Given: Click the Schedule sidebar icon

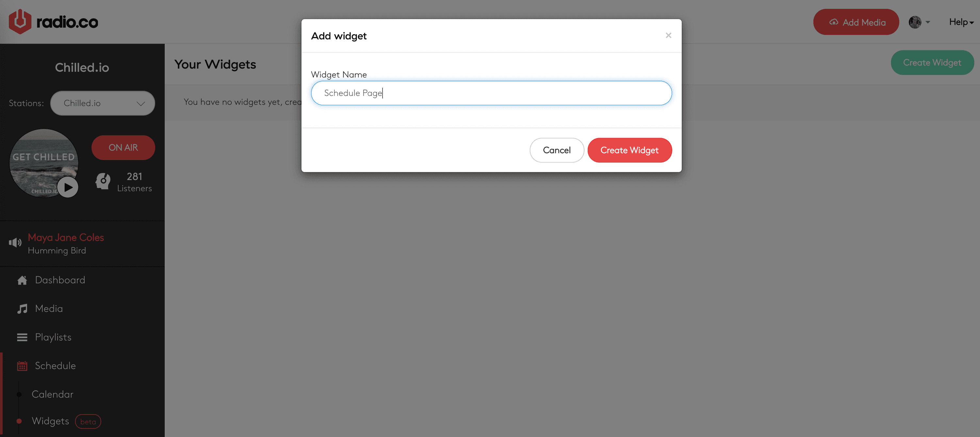Looking at the screenshot, I should (x=23, y=366).
